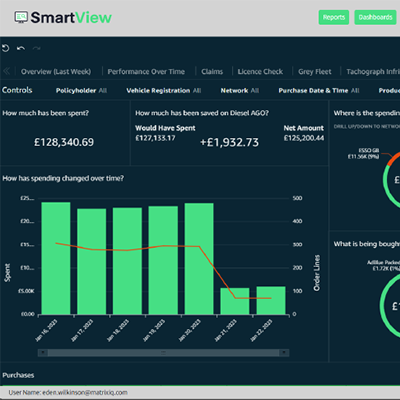Viewport: 400px width, 400px height.
Task: Open the Reports button
Action: [334, 17]
